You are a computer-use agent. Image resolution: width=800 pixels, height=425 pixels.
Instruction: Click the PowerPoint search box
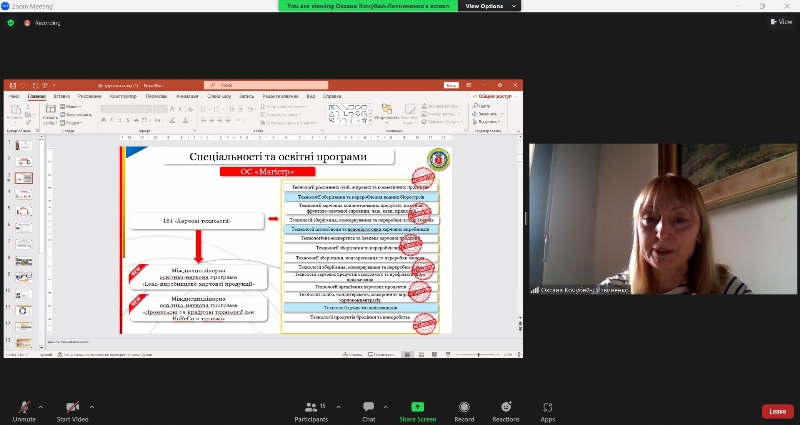pyautogui.click(x=266, y=85)
